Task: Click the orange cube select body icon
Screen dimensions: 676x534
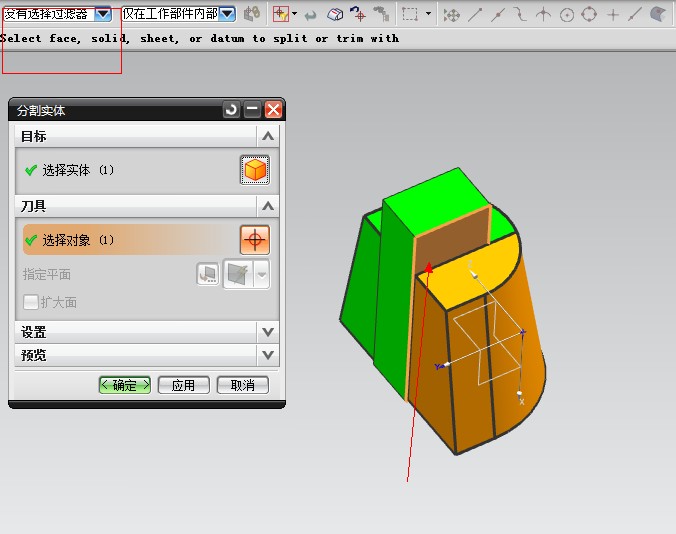Action: point(255,170)
